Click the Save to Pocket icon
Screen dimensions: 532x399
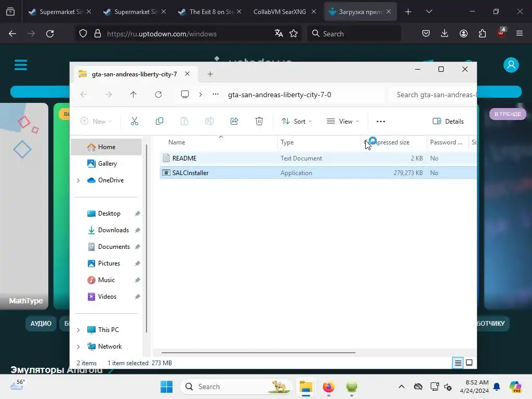[426, 33]
